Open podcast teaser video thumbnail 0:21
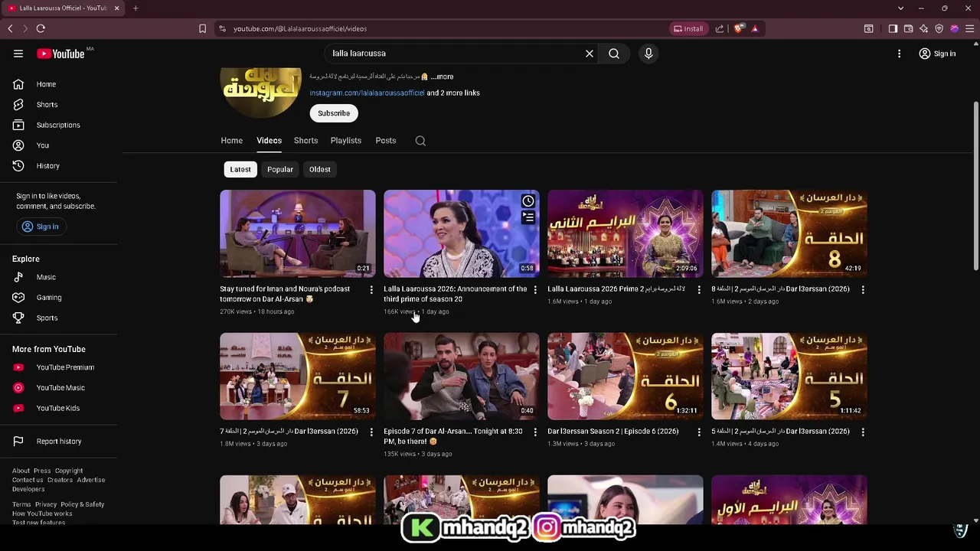The height and width of the screenshot is (551, 980). pos(298,233)
